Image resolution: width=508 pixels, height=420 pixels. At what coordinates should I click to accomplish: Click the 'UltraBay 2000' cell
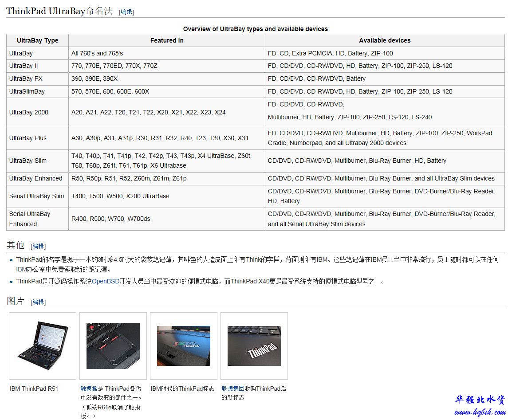click(38, 112)
